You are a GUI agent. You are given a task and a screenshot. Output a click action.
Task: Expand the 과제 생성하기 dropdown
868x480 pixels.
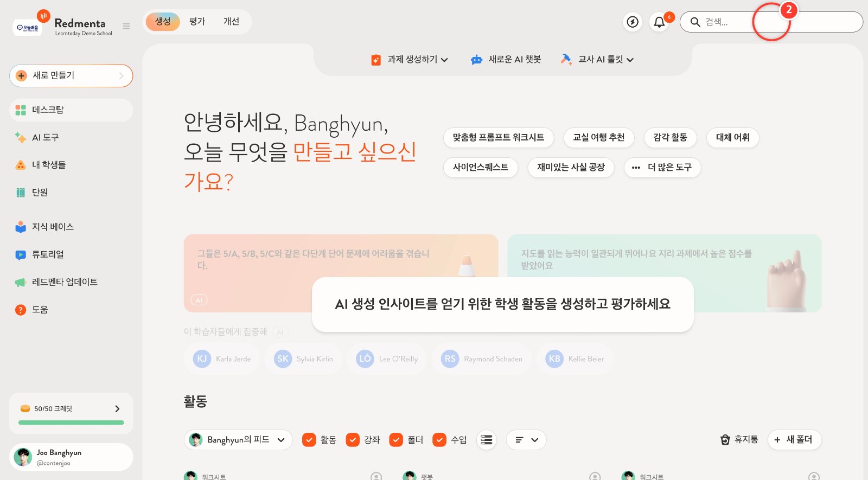point(410,60)
